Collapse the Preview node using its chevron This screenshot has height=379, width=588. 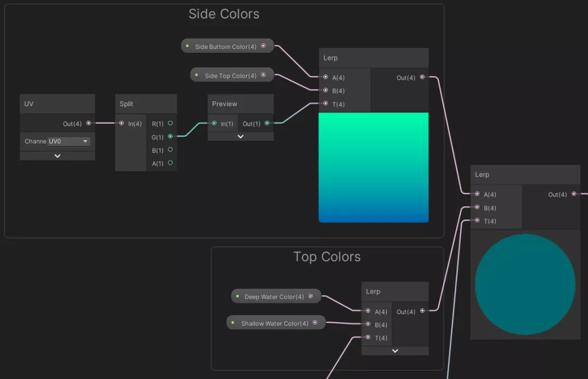(x=241, y=136)
